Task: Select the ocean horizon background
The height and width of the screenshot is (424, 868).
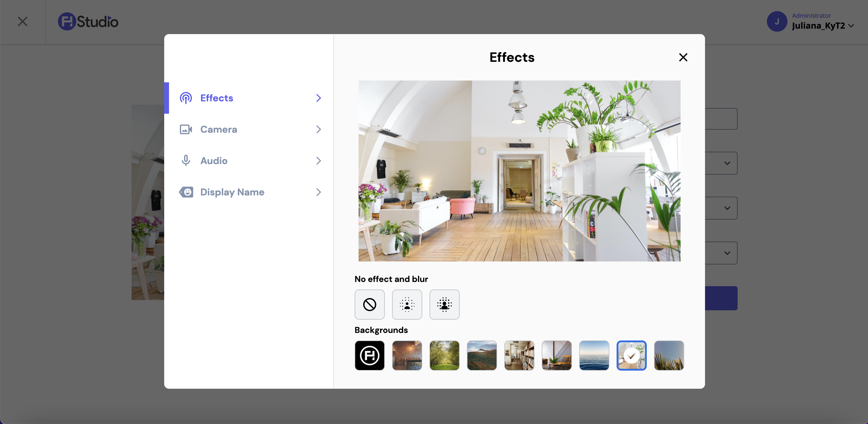Action: tap(594, 356)
